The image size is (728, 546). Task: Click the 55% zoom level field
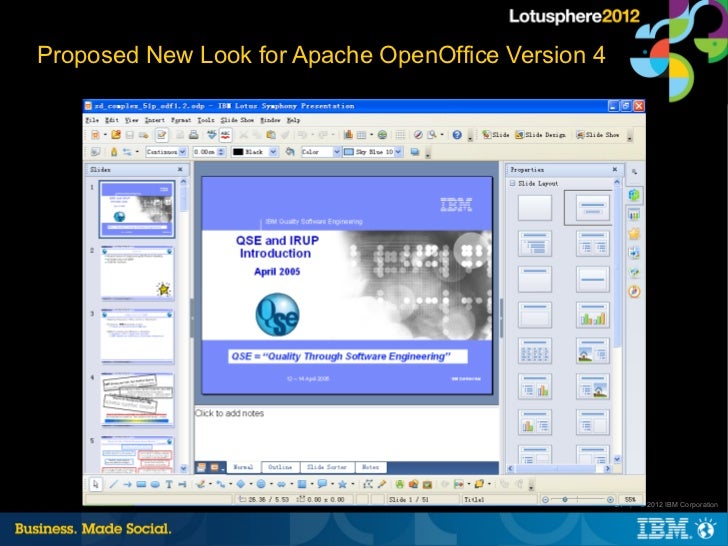pos(630,500)
